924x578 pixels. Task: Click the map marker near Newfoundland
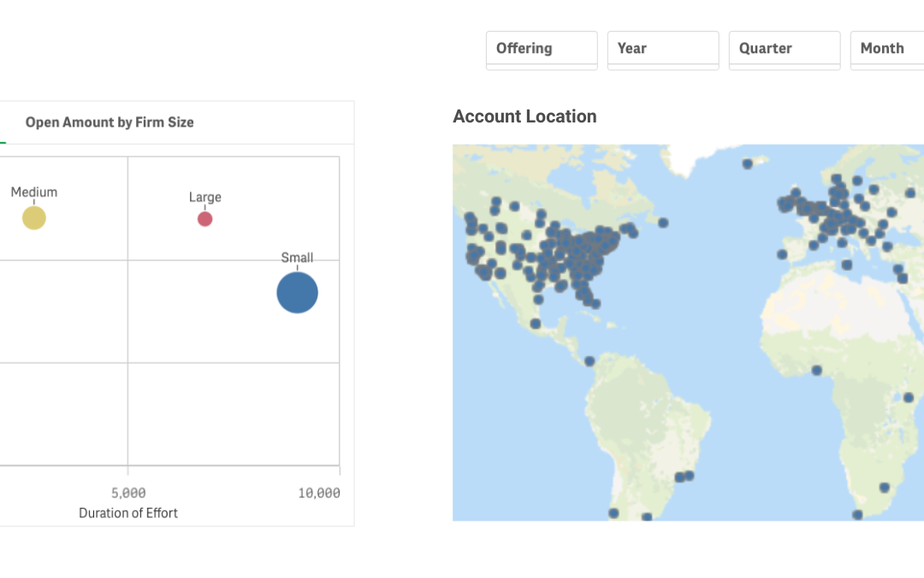point(663,223)
